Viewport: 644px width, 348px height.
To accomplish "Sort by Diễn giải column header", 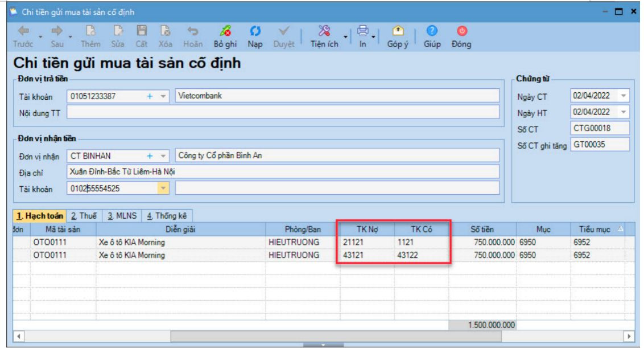I will pyautogui.click(x=181, y=230).
